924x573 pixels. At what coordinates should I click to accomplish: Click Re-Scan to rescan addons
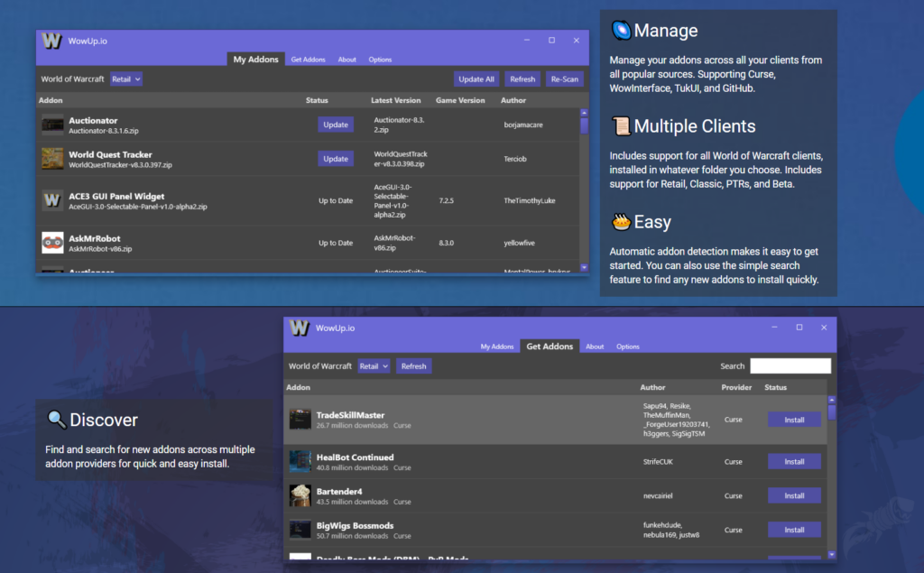point(564,79)
